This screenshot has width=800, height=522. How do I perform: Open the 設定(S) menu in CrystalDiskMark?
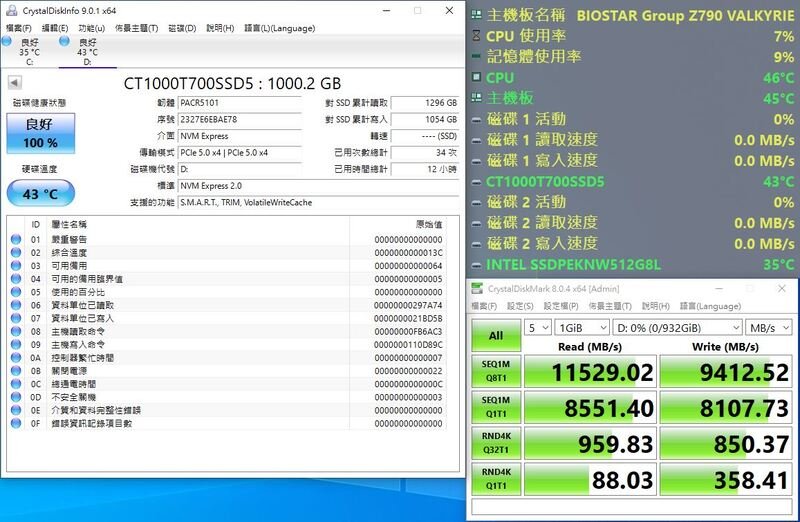(520, 306)
